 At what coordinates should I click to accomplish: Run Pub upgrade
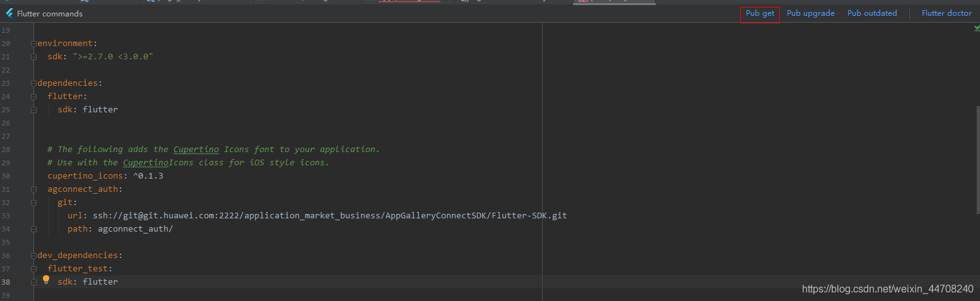coord(810,13)
